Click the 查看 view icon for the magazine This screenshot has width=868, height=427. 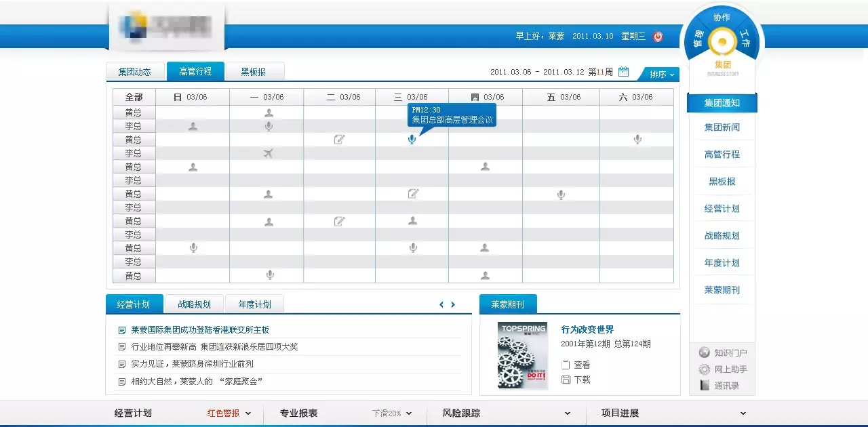(566, 365)
